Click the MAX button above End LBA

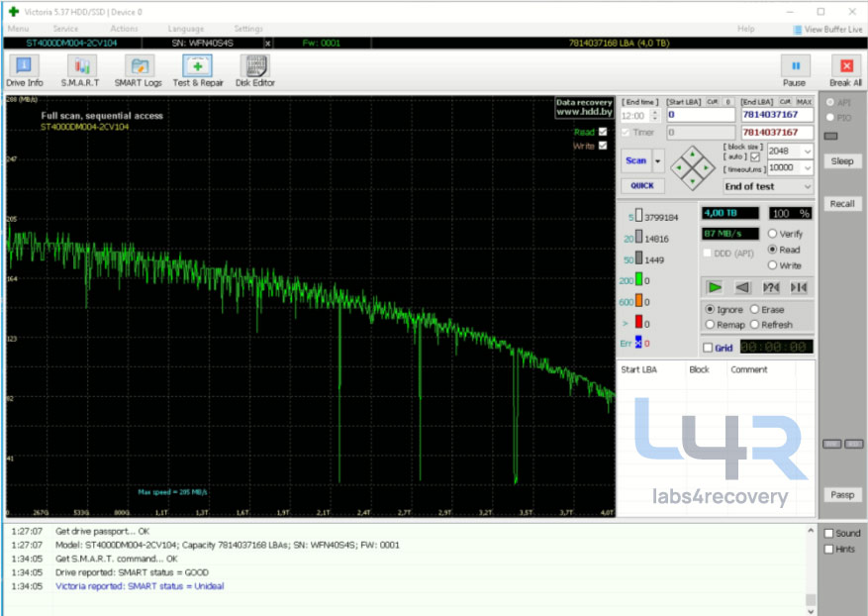coord(805,102)
